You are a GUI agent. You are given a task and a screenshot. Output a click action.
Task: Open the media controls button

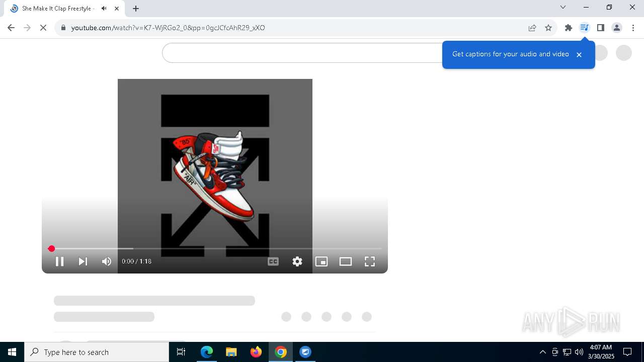585,28
